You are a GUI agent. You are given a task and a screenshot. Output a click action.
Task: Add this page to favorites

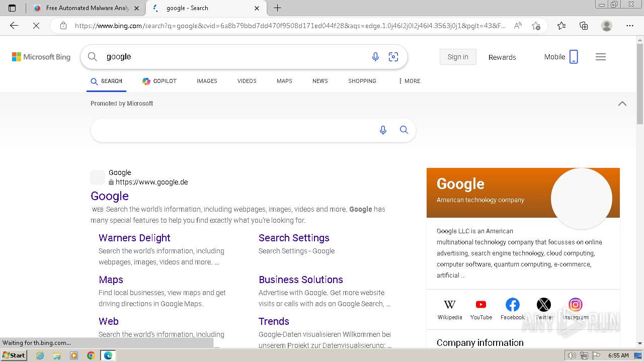point(536,26)
